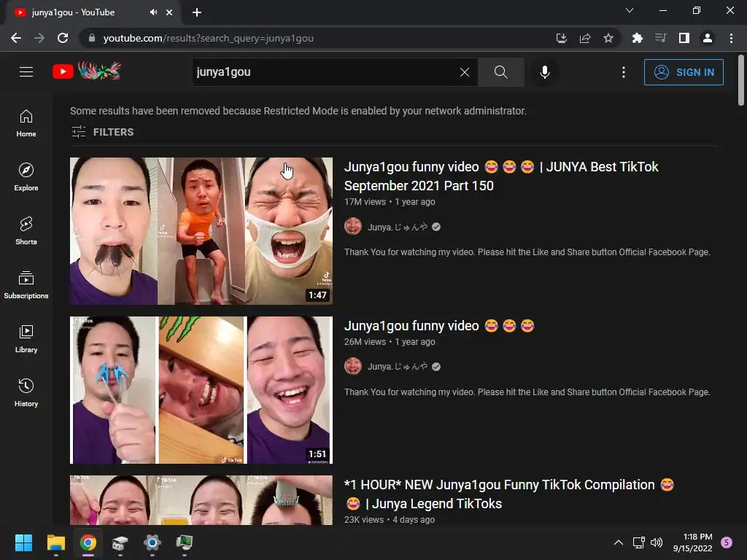The height and width of the screenshot is (560, 747).
Task: Open Subscriptions in sidebar
Action: (x=26, y=285)
